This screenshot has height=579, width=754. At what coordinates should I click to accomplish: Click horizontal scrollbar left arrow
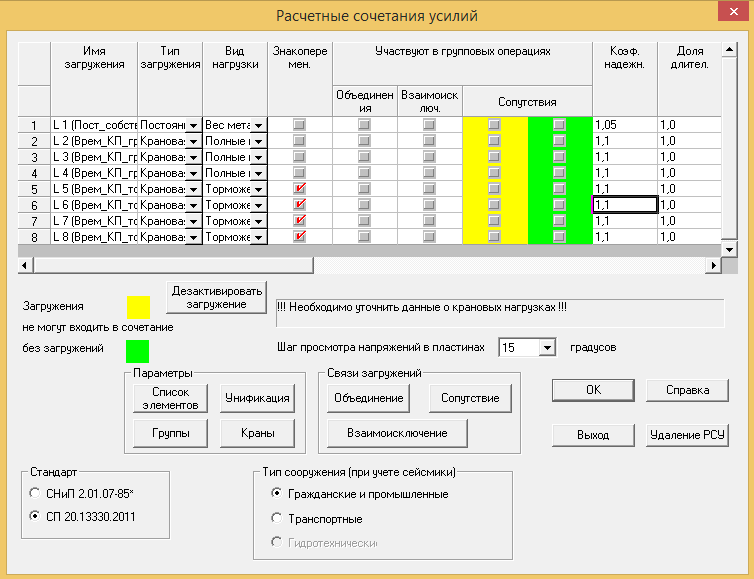25,265
